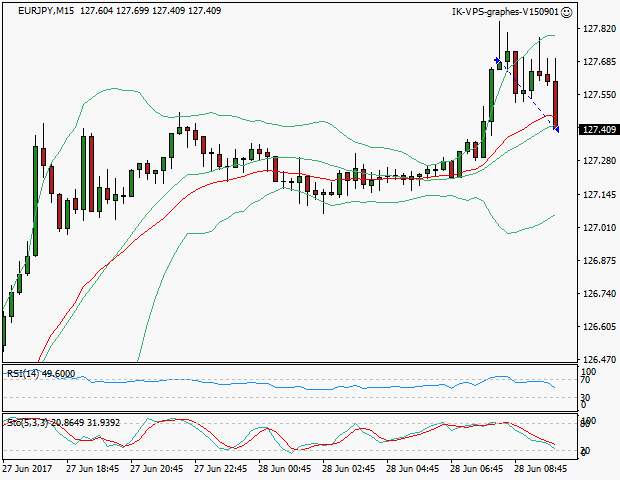Click the blue trade exit arrow marker
The height and width of the screenshot is (480, 620).
[x=555, y=128]
